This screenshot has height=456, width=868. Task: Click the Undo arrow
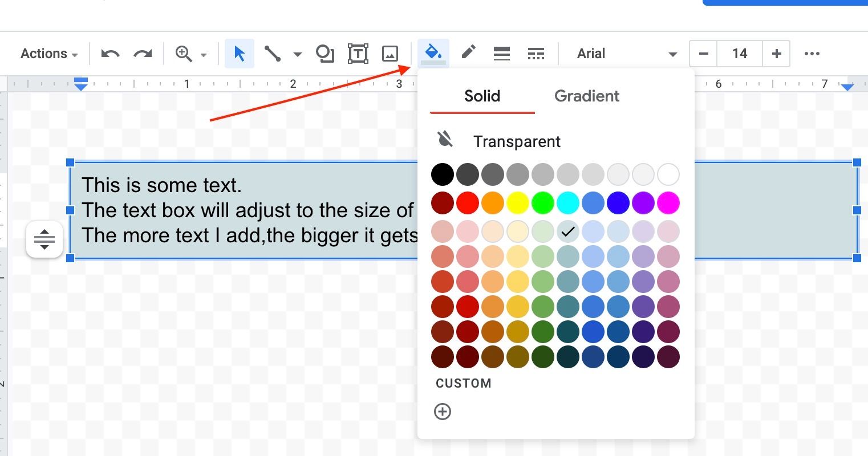pos(110,53)
